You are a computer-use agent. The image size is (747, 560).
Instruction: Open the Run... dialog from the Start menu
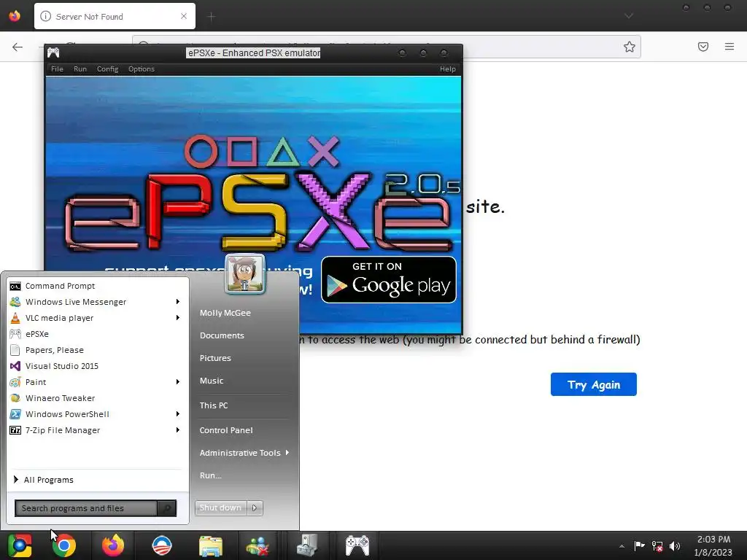(x=211, y=475)
